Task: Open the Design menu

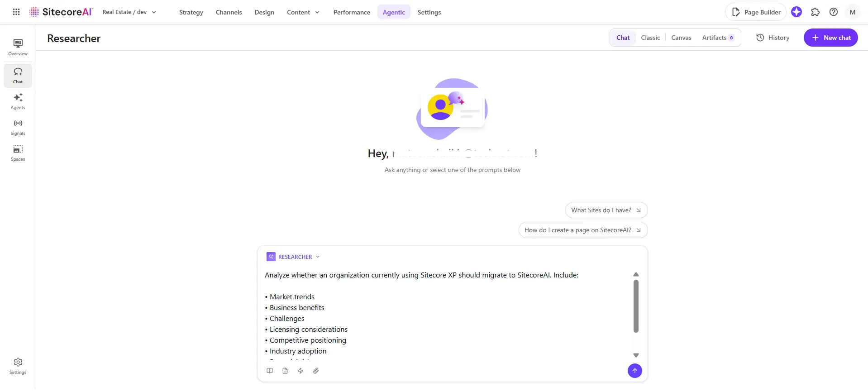Action: (264, 12)
